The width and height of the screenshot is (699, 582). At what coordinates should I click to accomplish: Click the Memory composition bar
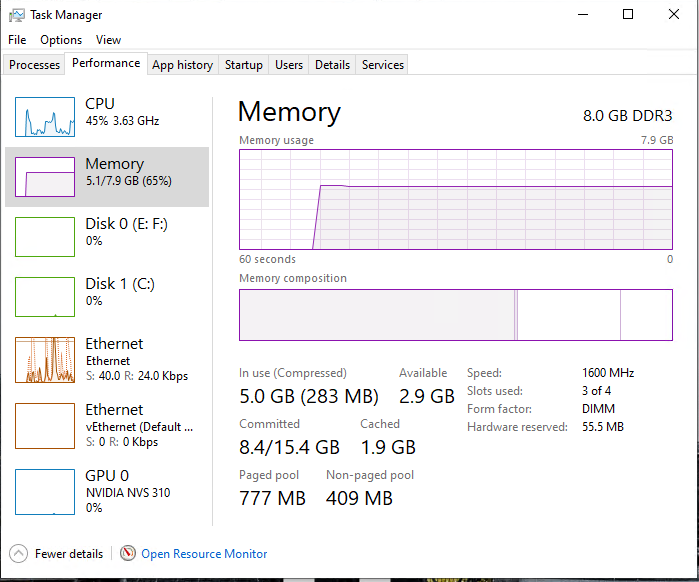[456, 315]
